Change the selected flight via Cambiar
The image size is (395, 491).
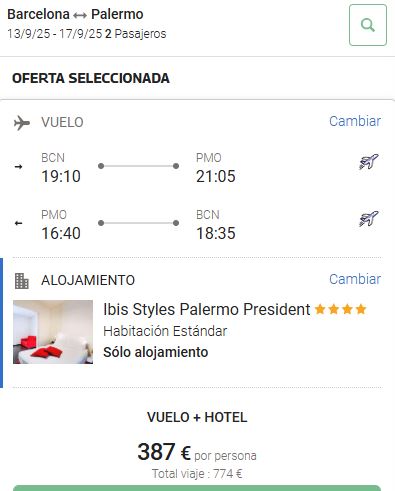tap(355, 121)
